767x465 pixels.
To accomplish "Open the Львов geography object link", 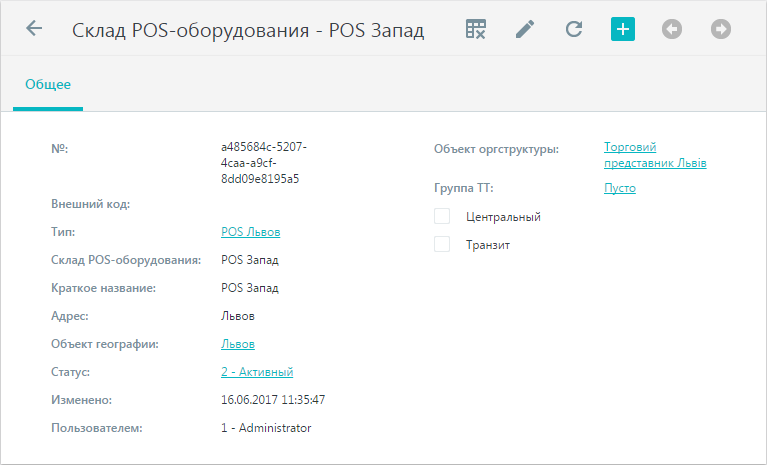I will (x=238, y=344).
